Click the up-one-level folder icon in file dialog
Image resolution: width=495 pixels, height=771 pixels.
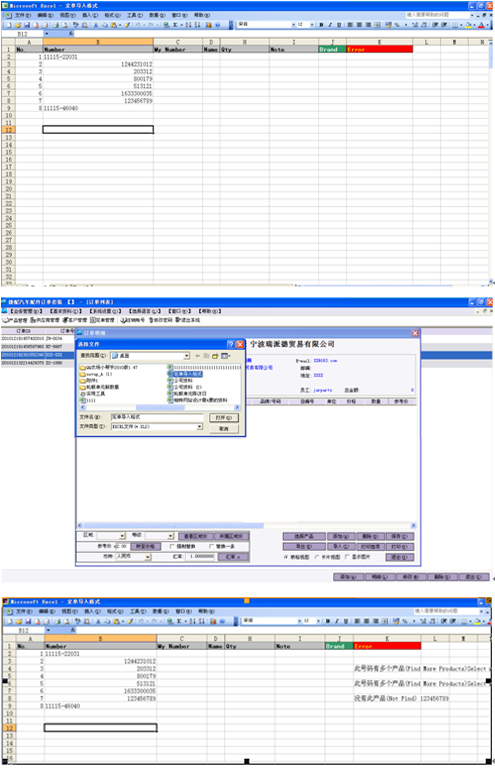click(x=206, y=356)
